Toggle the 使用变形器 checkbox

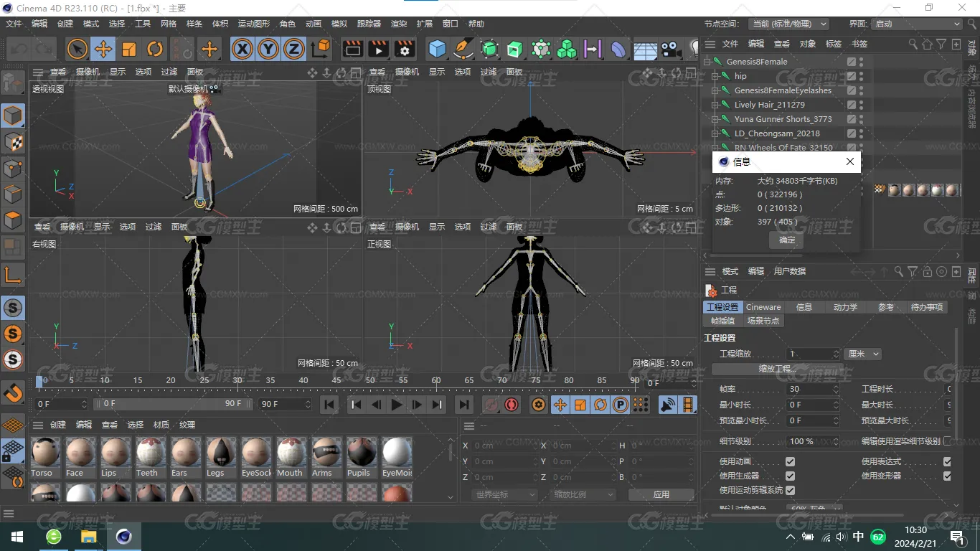[947, 476]
